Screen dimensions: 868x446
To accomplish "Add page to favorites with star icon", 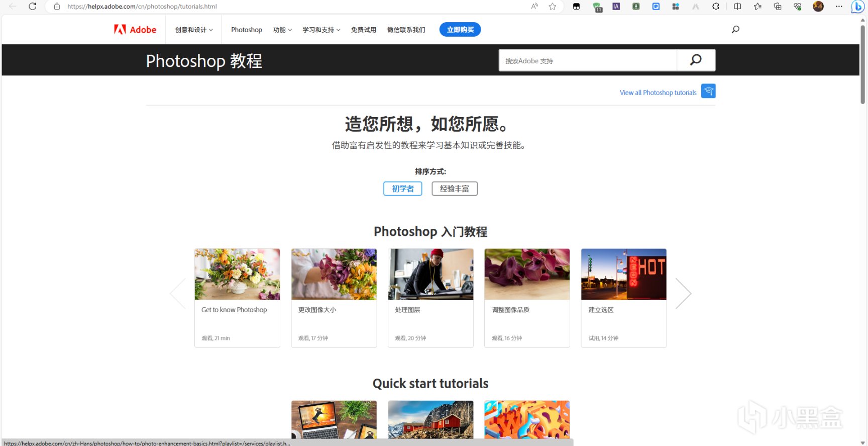I will coord(553,7).
